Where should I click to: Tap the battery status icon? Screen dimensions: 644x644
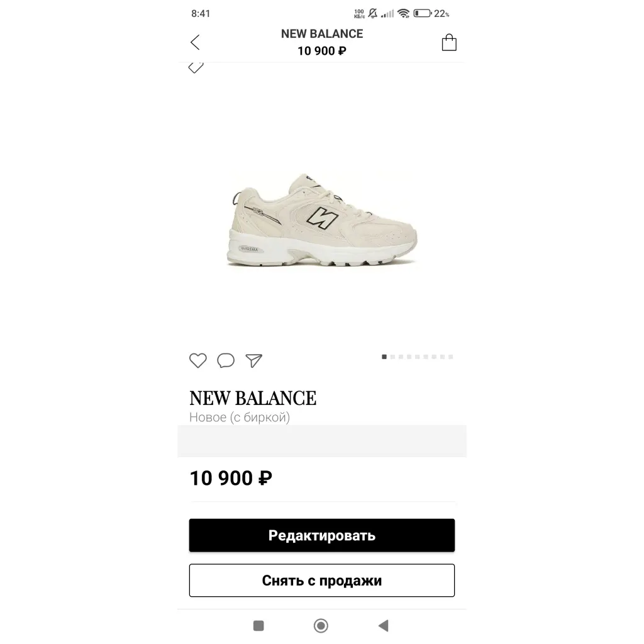(x=422, y=14)
